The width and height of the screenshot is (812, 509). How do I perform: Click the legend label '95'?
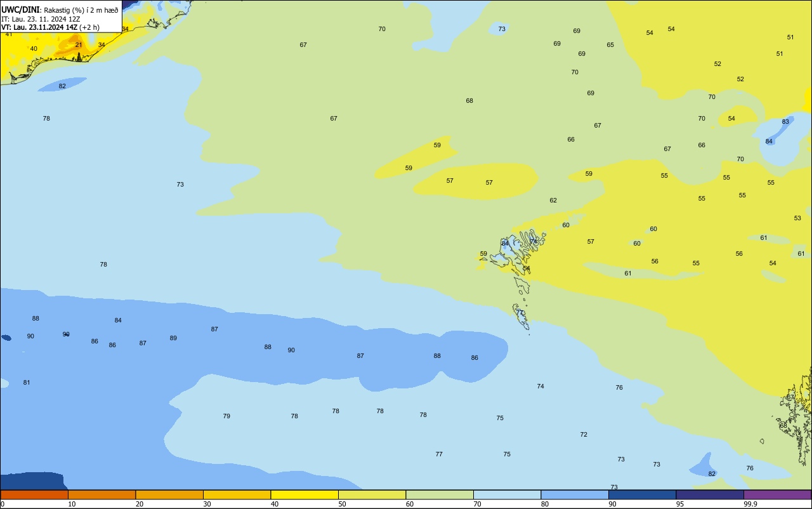(680, 504)
